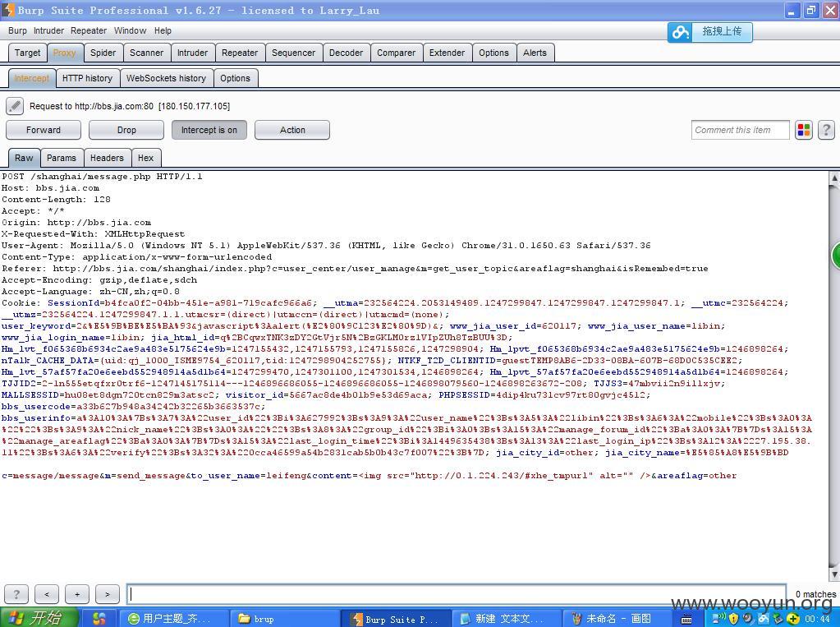The image size is (840, 627).
Task: Open the highlight color picker icon
Action: [804, 130]
